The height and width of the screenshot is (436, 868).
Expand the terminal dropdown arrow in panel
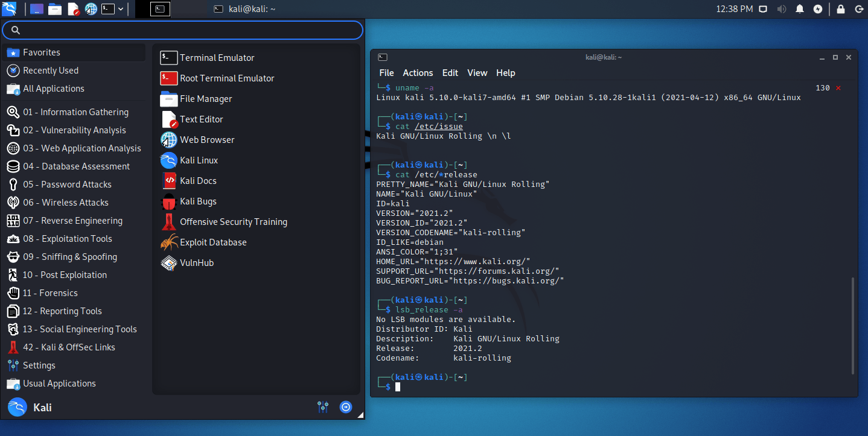coord(121,9)
